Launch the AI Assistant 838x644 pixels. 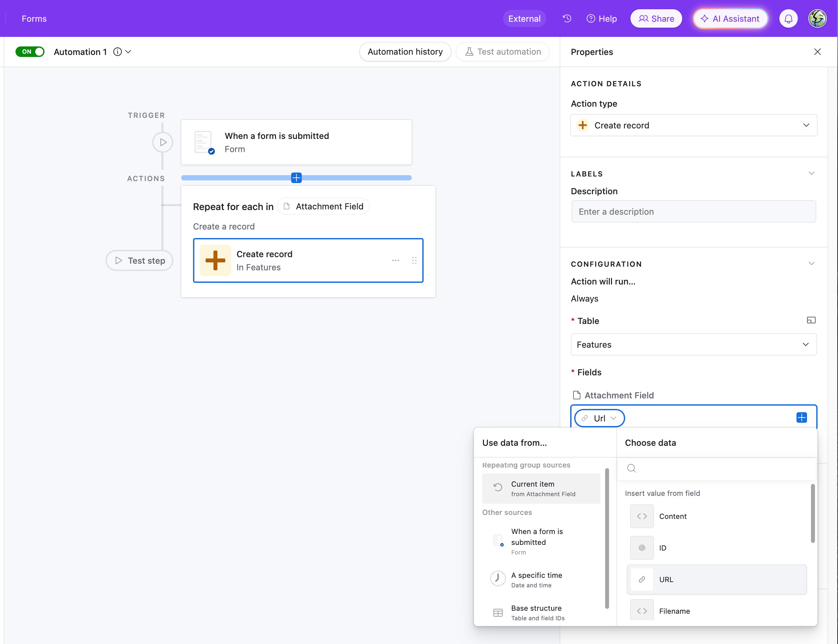pyautogui.click(x=730, y=18)
